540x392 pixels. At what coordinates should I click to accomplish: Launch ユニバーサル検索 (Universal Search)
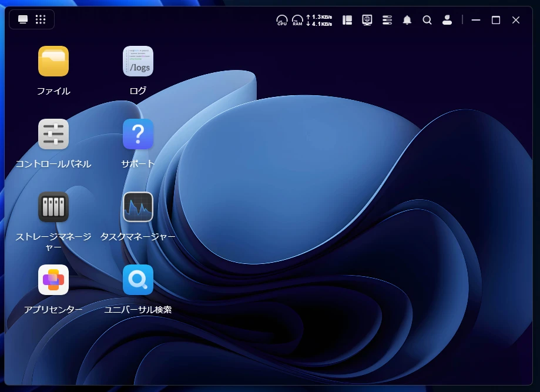point(138,280)
